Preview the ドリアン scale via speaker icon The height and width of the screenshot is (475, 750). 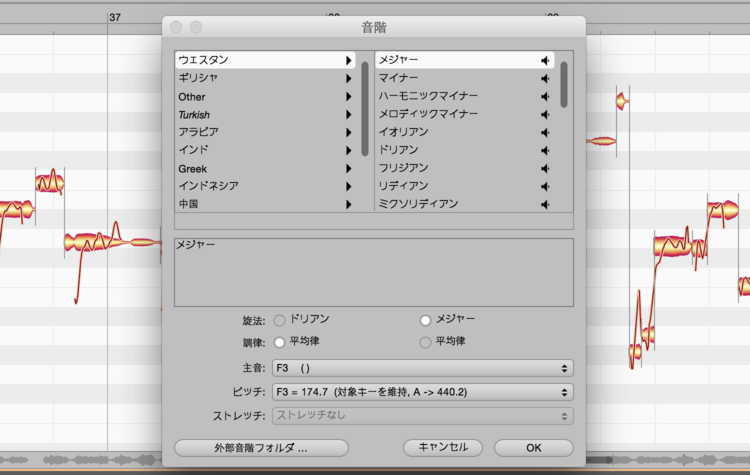545,150
